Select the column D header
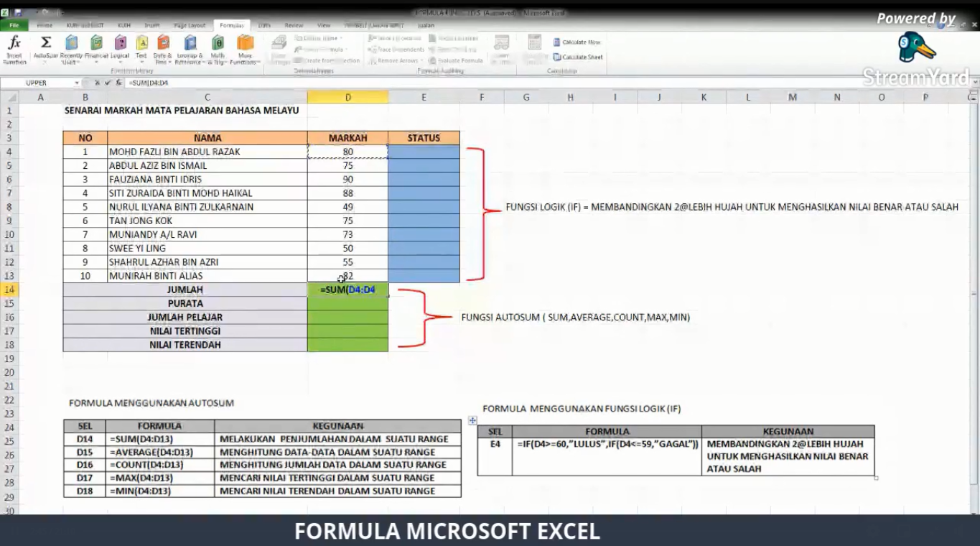The height and width of the screenshot is (546, 980). tap(347, 97)
